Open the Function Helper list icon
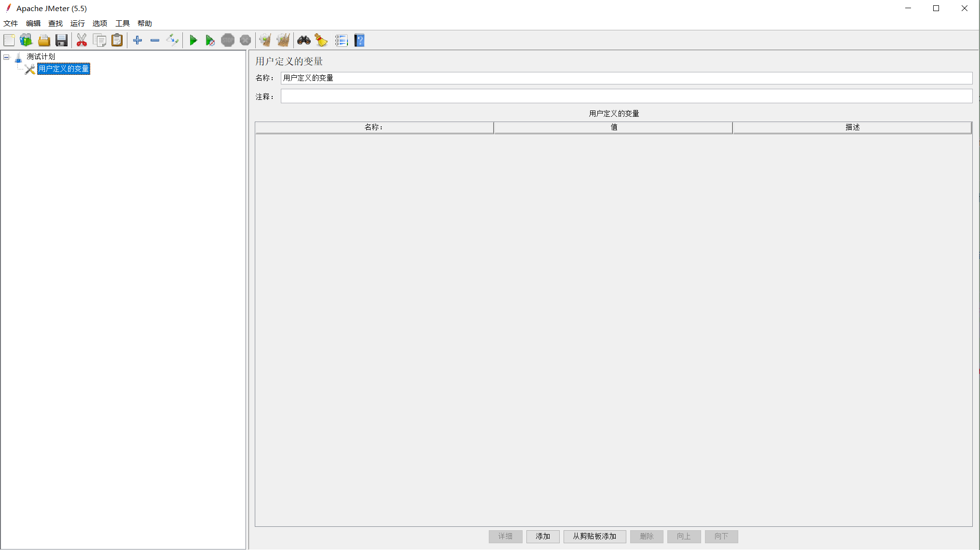This screenshot has width=980, height=550. 342,41
